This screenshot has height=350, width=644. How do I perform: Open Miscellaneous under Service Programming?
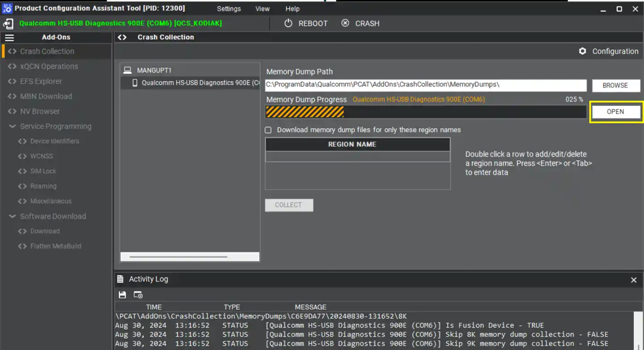point(51,201)
